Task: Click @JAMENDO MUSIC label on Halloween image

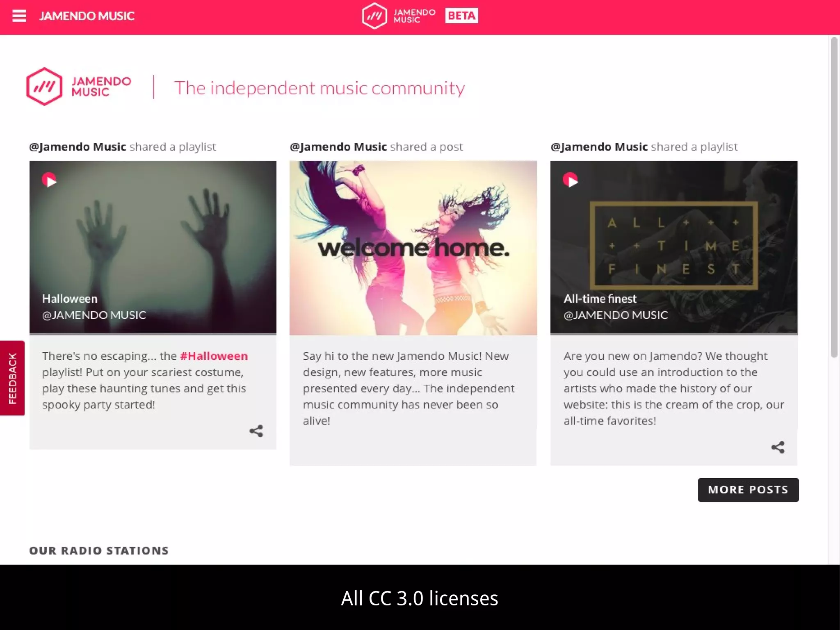Action: tap(94, 315)
